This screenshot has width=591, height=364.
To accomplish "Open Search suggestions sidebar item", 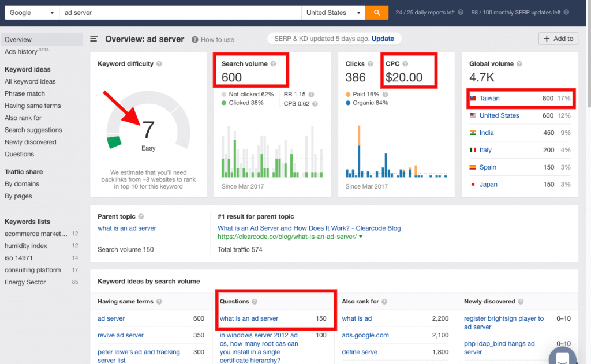I will [33, 130].
